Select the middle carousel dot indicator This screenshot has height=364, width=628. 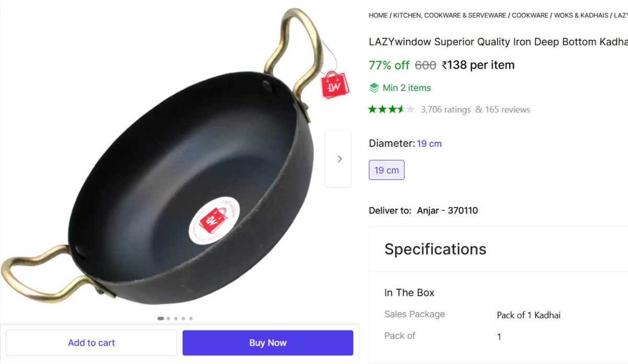(x=176, y=318)
